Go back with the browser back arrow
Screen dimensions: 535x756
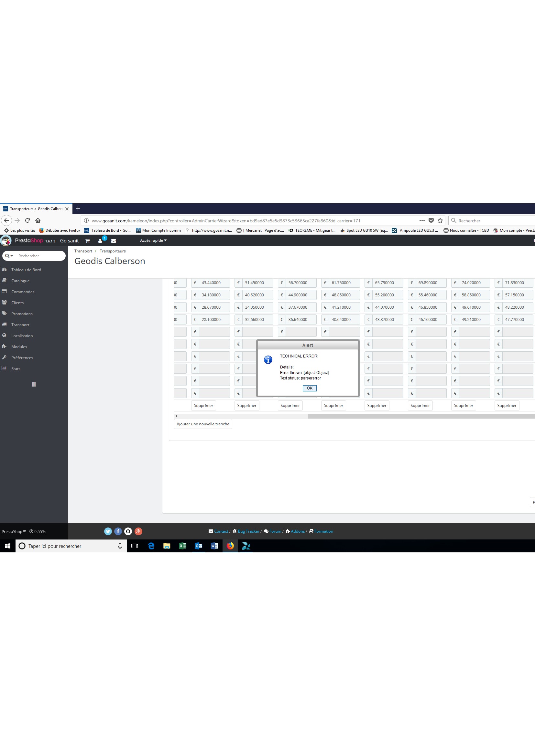tap(6, 220)
